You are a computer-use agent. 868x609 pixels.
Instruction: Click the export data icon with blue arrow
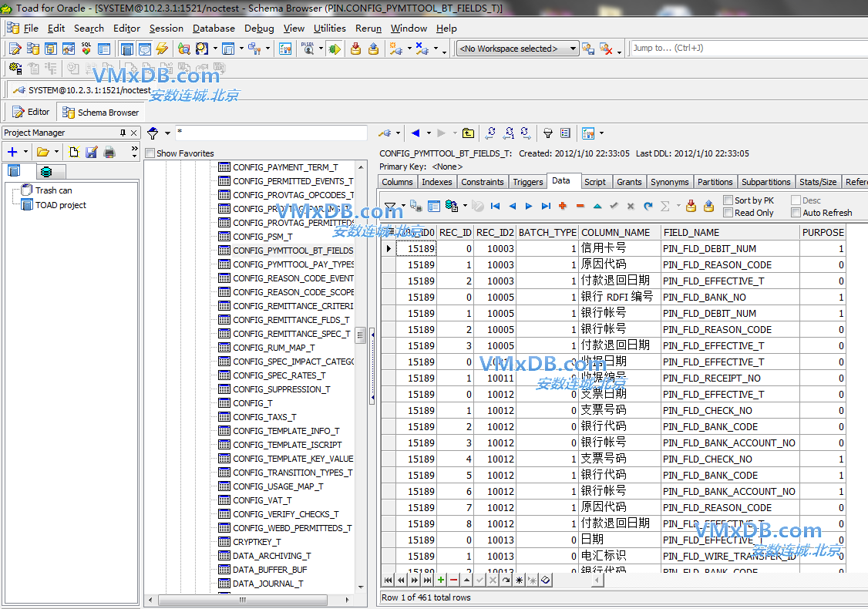(x=374, y=49)
